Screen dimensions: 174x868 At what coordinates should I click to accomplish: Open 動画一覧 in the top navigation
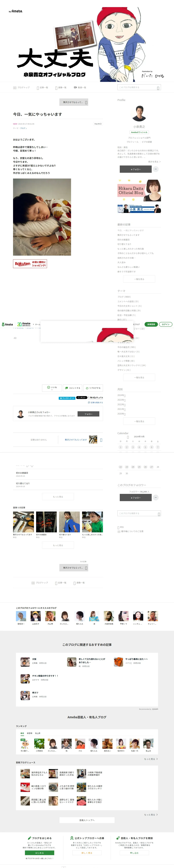pos(80,88)
